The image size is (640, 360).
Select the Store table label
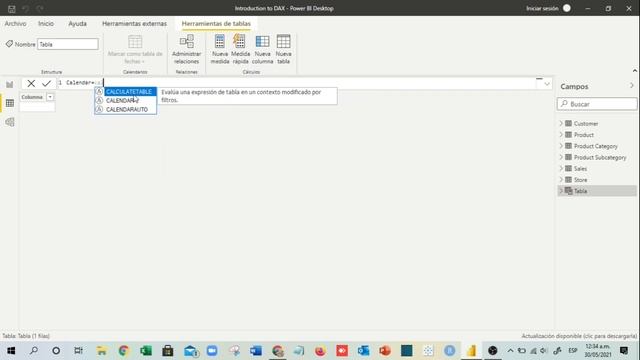tap(580, 180)
